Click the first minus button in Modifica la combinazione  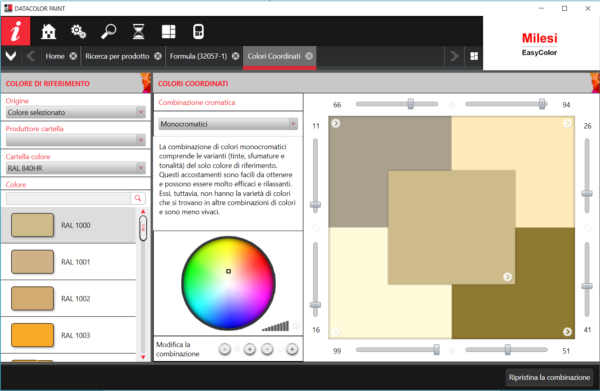point(225,349)
